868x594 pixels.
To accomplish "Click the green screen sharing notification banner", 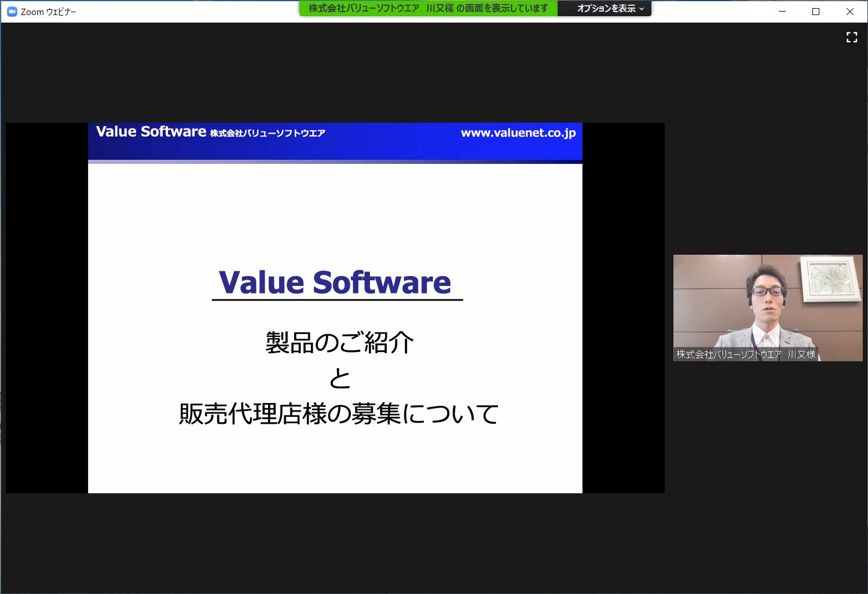I will [x=428, y=9].
